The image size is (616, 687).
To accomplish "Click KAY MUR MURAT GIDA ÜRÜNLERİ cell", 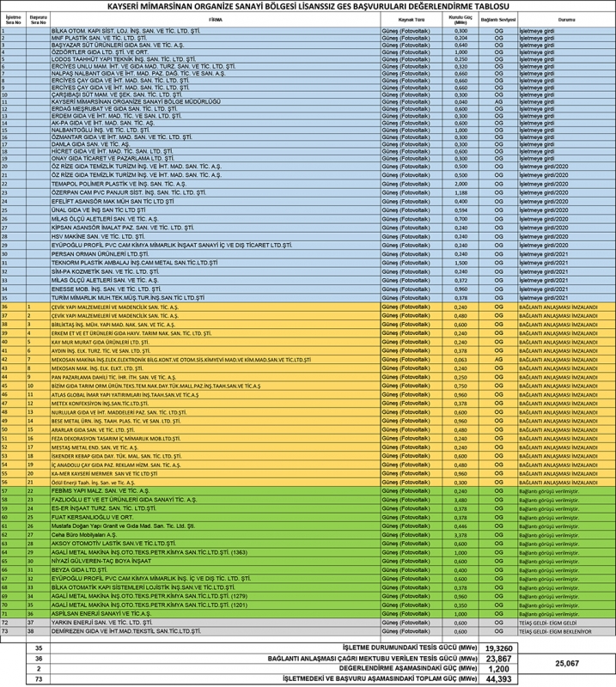I will 216,342.
